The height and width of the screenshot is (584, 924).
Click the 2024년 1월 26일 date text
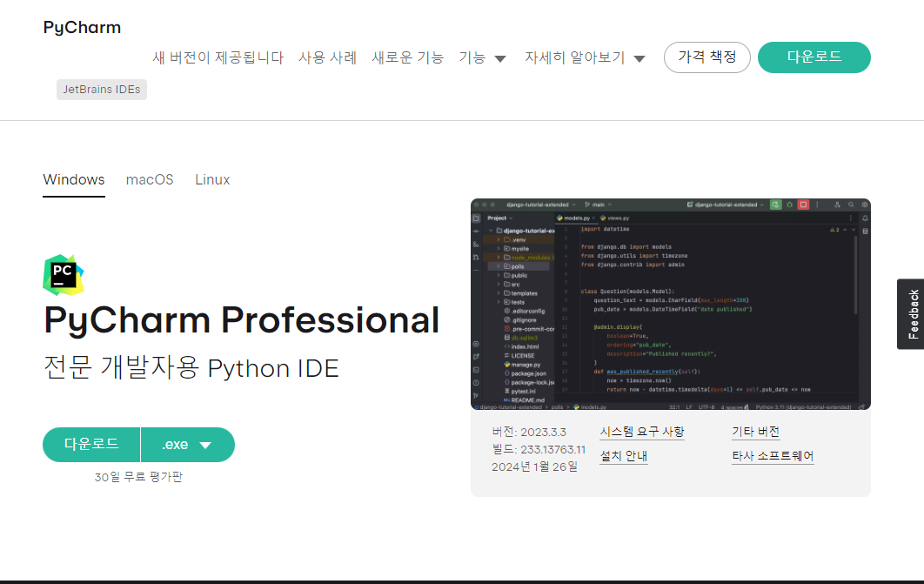[534, 467]
